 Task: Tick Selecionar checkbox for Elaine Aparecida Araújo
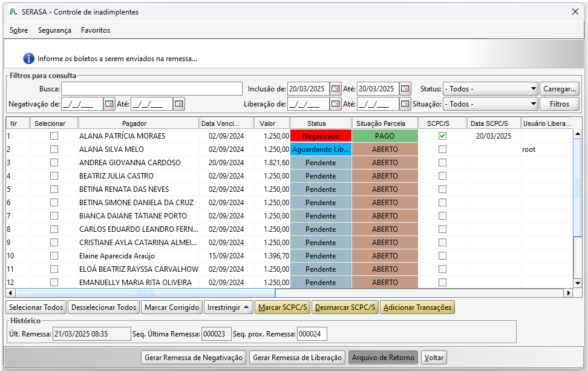point(54,256)
